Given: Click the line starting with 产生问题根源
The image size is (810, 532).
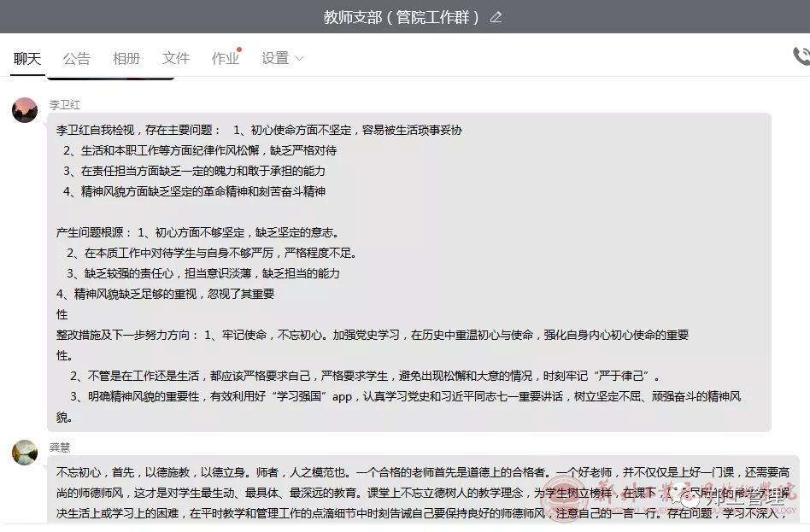Looking at the screenshot, I should tap(197, 232).
